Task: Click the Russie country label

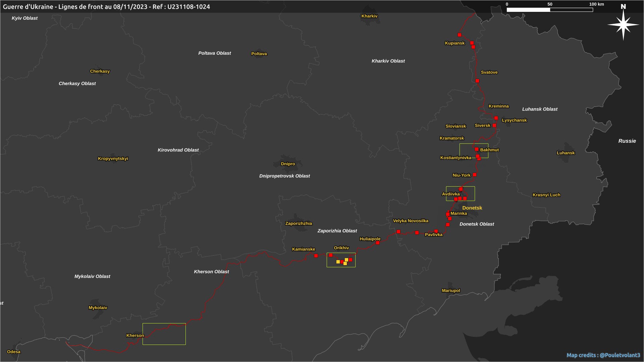Action: pos(627,141)
